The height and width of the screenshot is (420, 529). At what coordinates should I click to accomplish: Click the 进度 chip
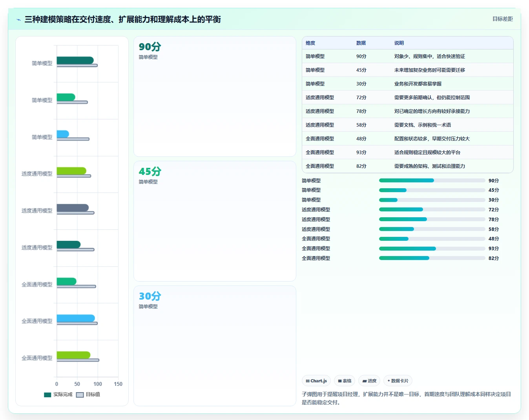pos(369,381)
